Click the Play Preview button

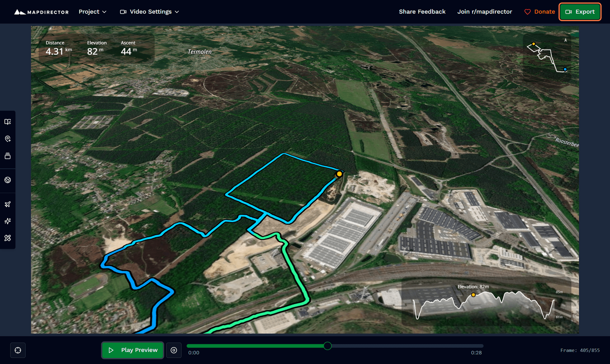132,350
